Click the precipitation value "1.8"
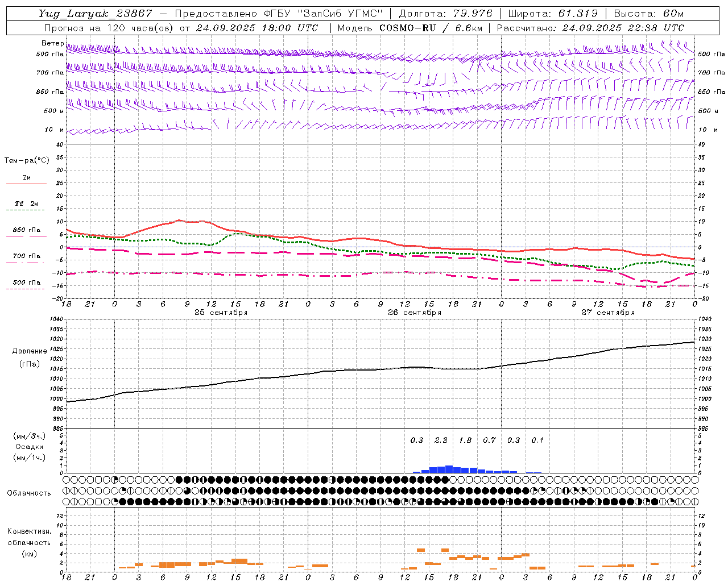This screenshot has height=582, width=728. [465, 440]
